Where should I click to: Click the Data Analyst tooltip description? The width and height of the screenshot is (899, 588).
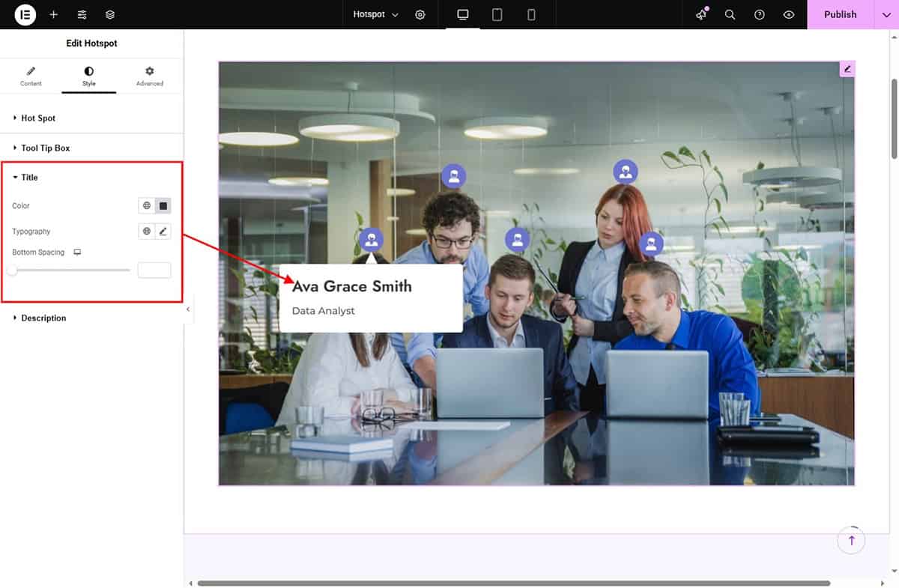click(323, 311)
